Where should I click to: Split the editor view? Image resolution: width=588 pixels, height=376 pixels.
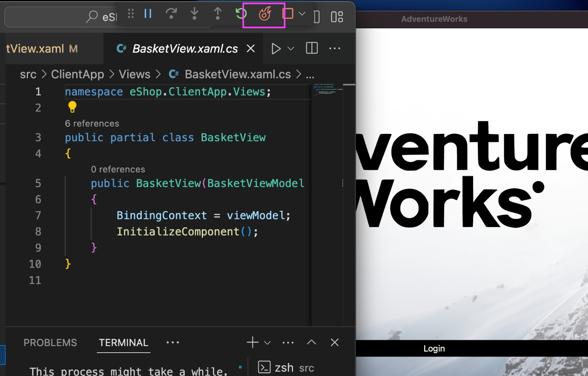click(x=311, y=48)
